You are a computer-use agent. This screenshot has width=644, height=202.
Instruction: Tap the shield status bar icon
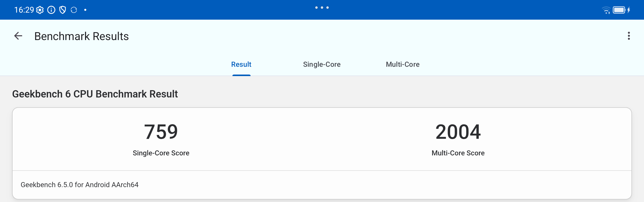click(63, 10)
